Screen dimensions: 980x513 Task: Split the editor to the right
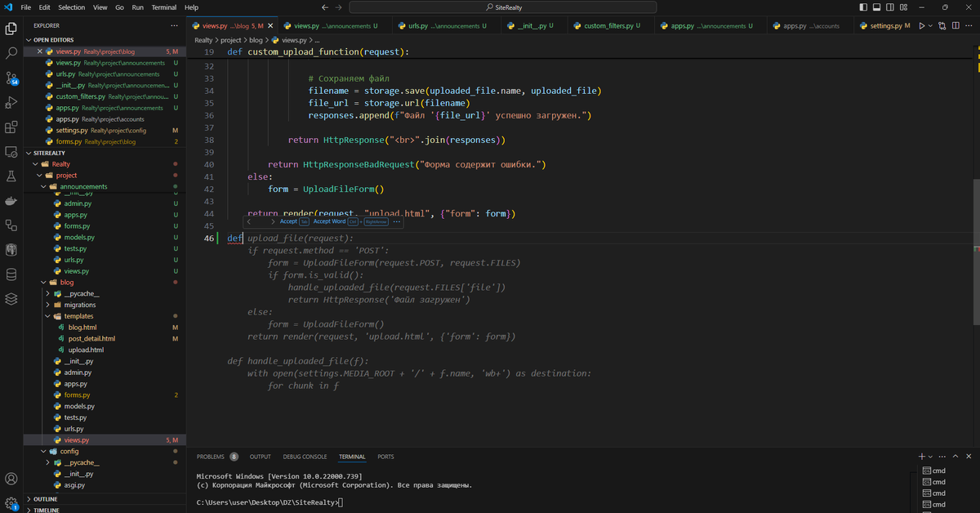pyautogui.click(x=955, y=26)
